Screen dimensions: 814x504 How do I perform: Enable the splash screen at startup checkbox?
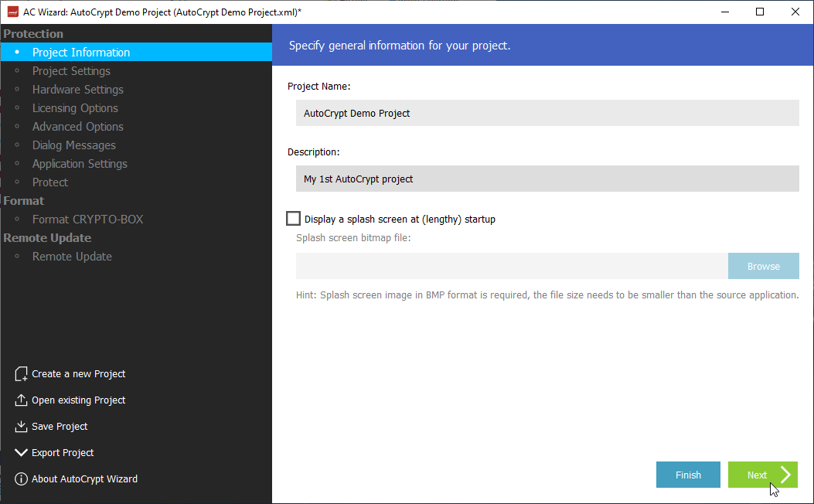294,219
